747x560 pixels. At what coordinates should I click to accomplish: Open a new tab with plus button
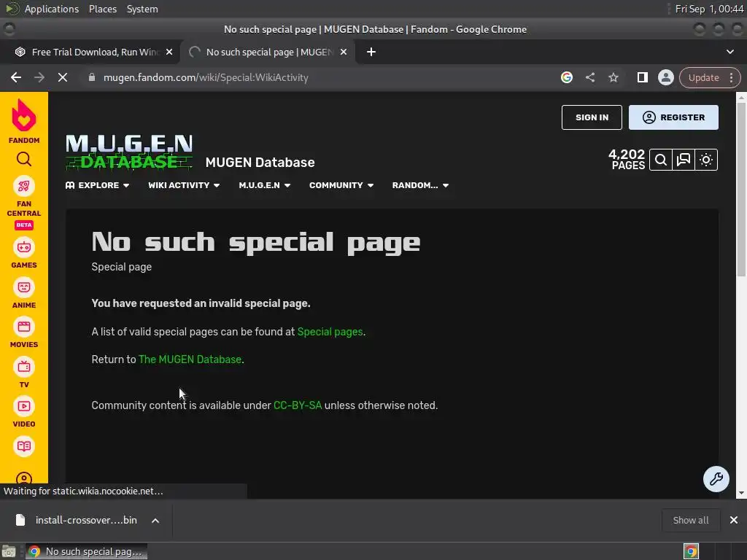pos(371,52)
